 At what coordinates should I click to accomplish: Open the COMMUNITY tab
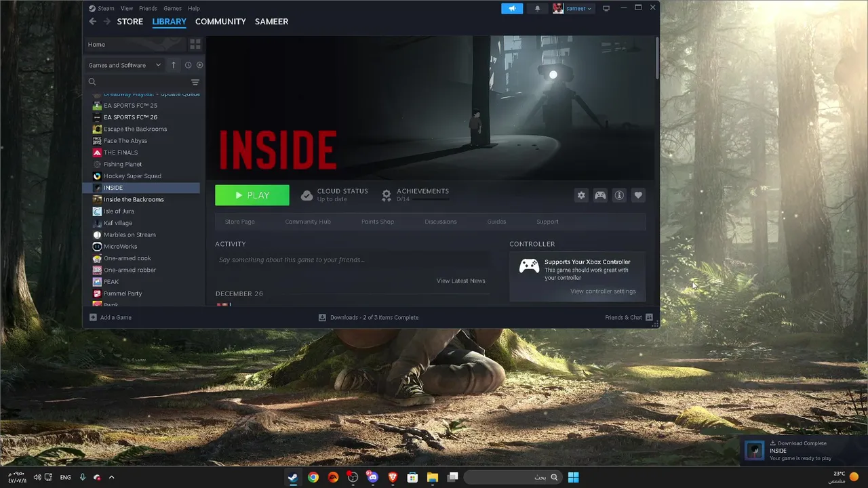[220, 22]
